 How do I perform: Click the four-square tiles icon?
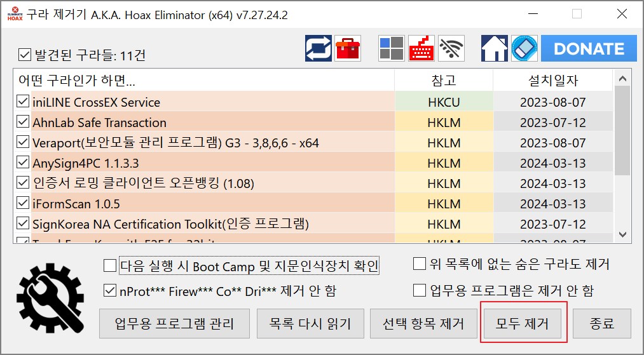coord(392,48)
